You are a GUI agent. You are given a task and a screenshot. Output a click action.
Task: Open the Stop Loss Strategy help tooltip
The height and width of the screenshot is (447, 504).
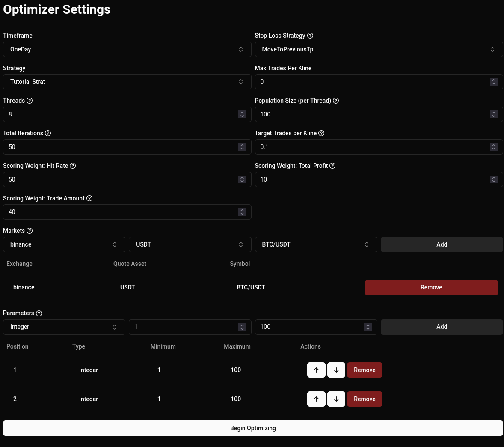click(310, 36)
